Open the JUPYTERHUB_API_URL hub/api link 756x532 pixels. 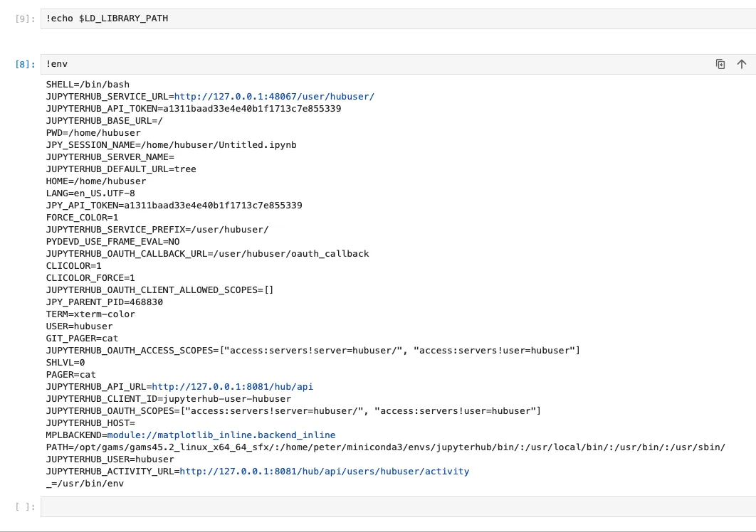pos(232,387)
